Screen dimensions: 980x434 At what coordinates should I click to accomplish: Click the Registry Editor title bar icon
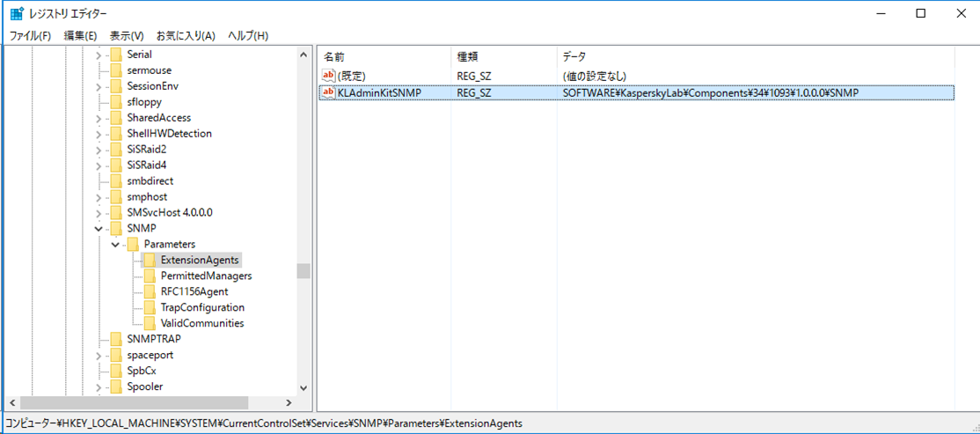(x=17, y=13)
